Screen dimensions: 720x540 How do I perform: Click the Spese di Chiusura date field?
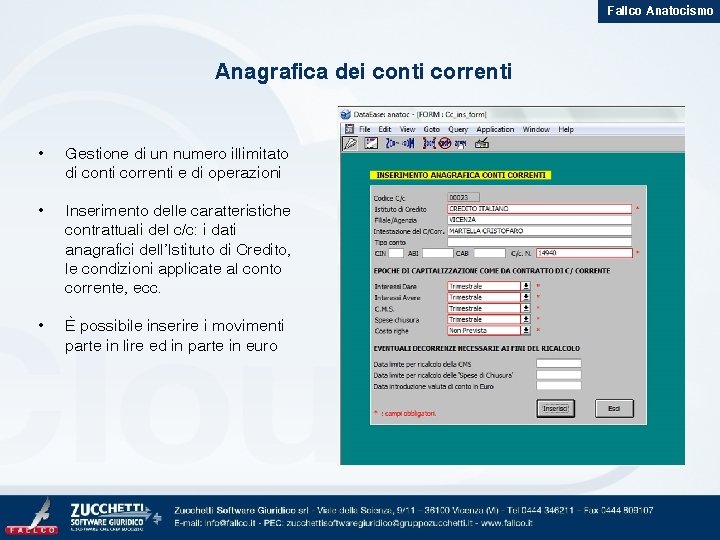pos(559,375)
